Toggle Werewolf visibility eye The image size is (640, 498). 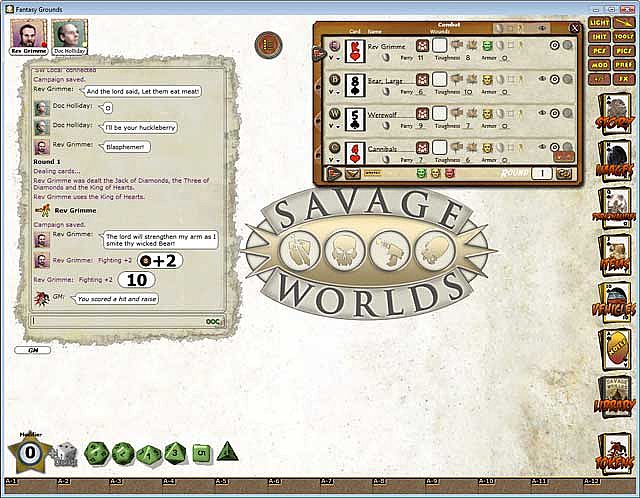click(542, 113)
